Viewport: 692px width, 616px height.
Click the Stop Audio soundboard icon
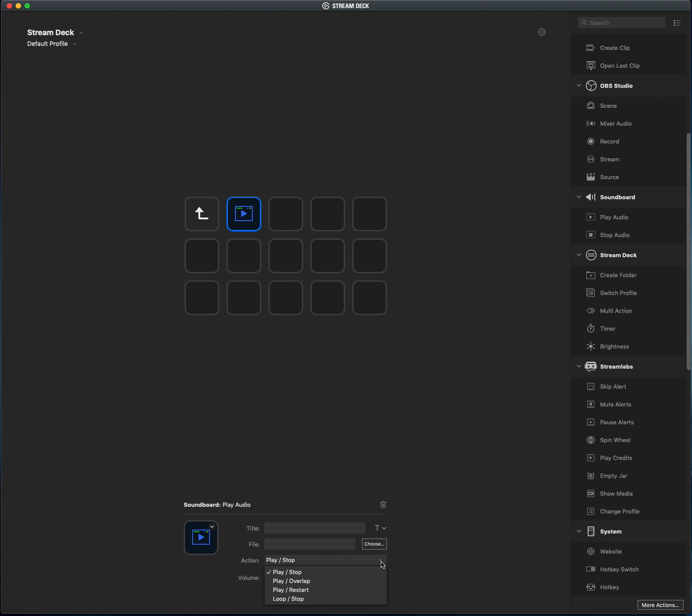[591, 235]
